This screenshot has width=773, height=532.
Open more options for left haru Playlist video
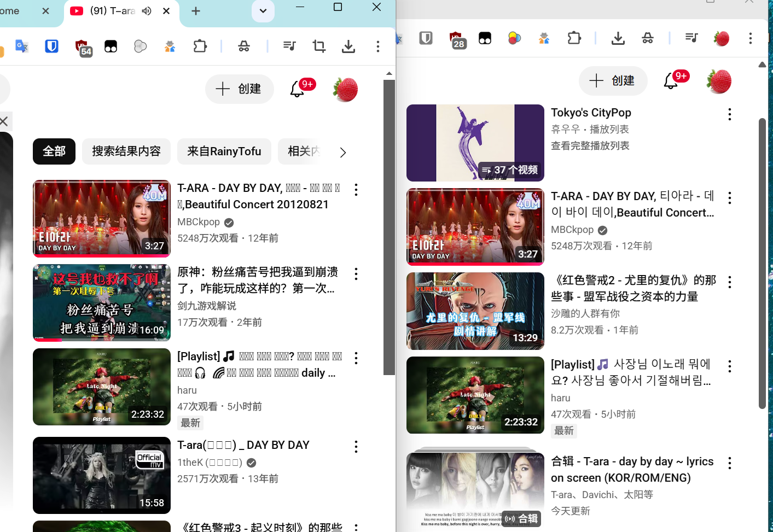pyautogui.click(x=356, y=358)
